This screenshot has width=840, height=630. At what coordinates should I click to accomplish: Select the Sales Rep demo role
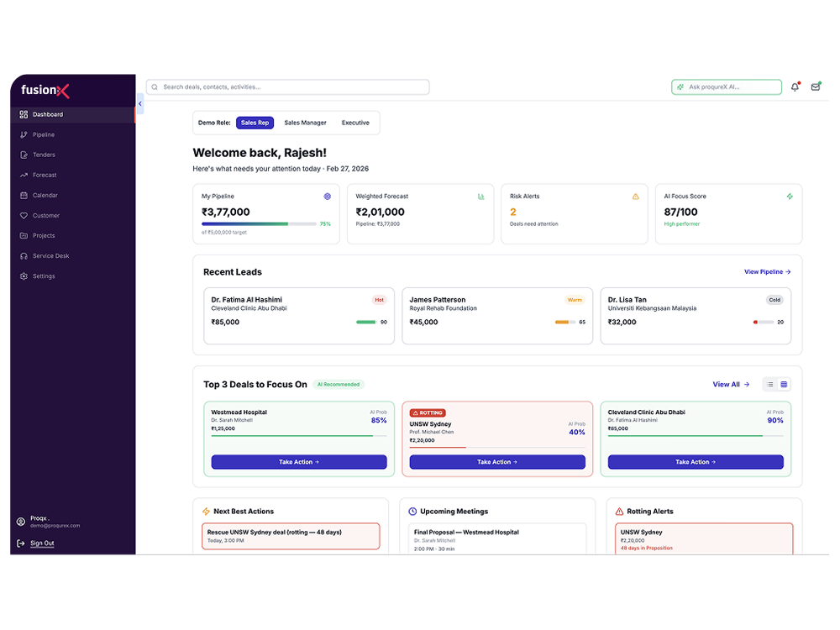(255, 123)
